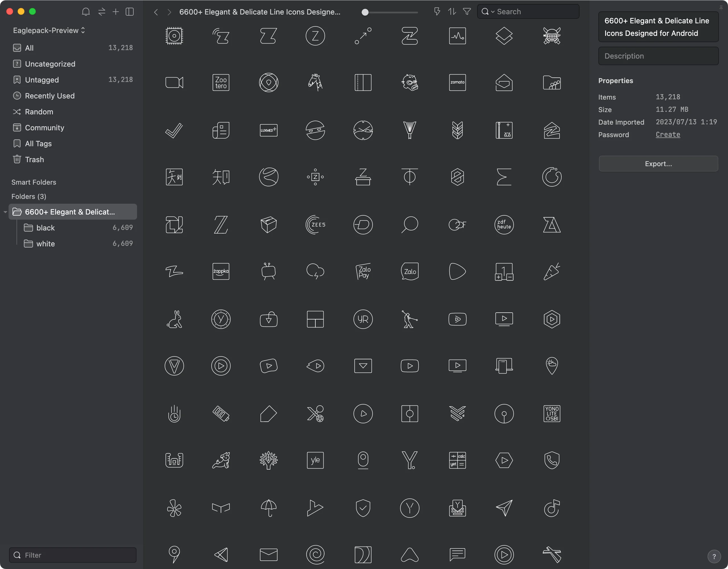Click the plus add icon in sidebar header
728x569 pixels.
116,12
